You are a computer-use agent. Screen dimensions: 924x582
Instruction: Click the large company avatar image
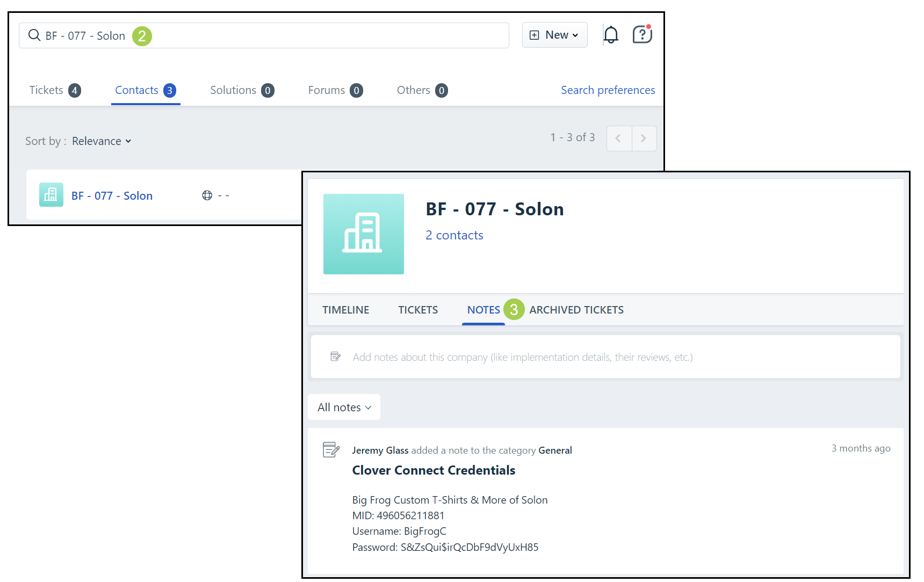tap(364, 234)
